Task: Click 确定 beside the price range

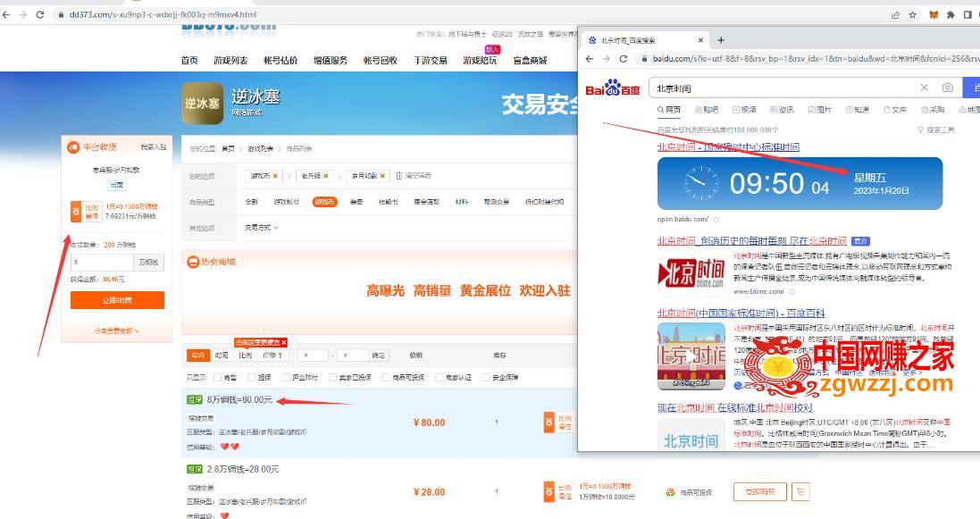Action: pyautogui.click(x=379, y=356)
